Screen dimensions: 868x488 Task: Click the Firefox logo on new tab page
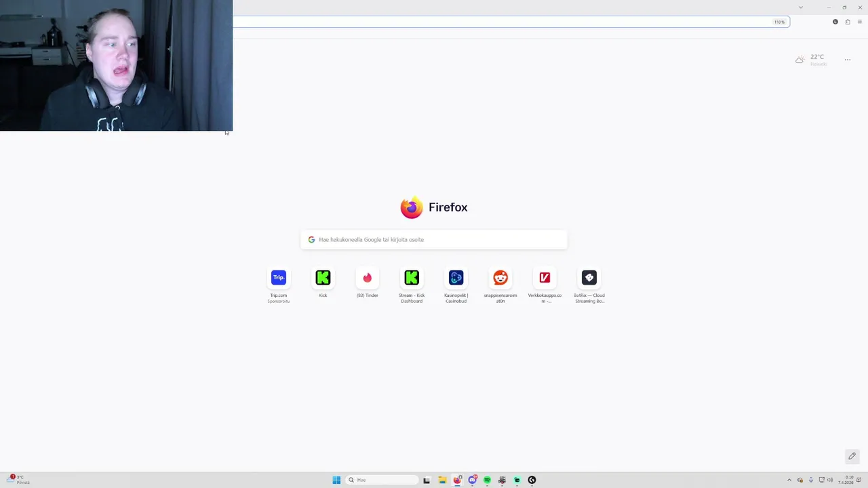coord(412,207)
